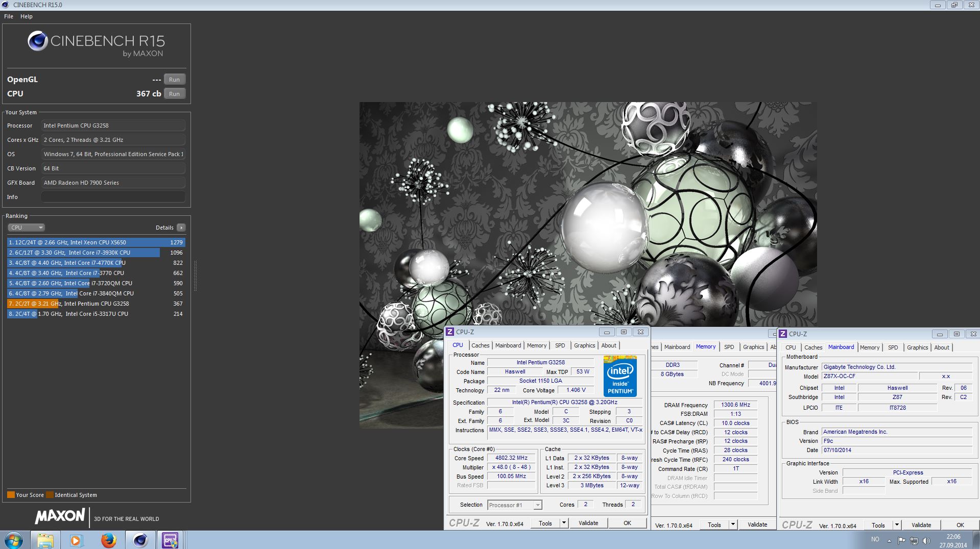Click the Intel Pentium logo in CPU-Z
This screenshot has height=549, width=980.
620,377
